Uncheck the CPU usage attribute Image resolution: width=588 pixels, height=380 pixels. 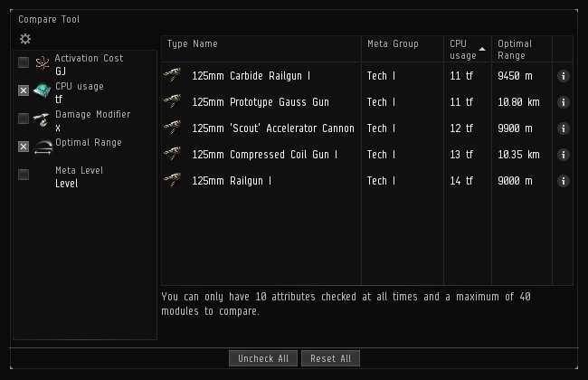click(24, 90)
